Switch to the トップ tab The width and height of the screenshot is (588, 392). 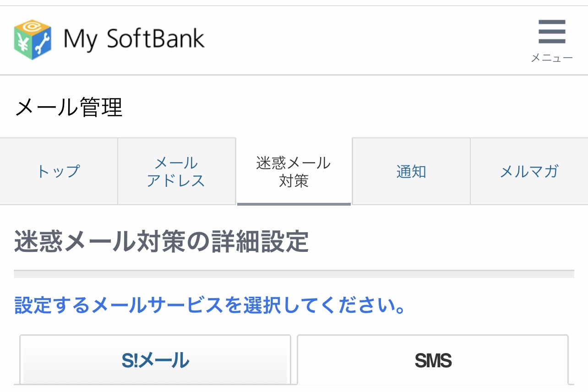[x=59, y=171]
